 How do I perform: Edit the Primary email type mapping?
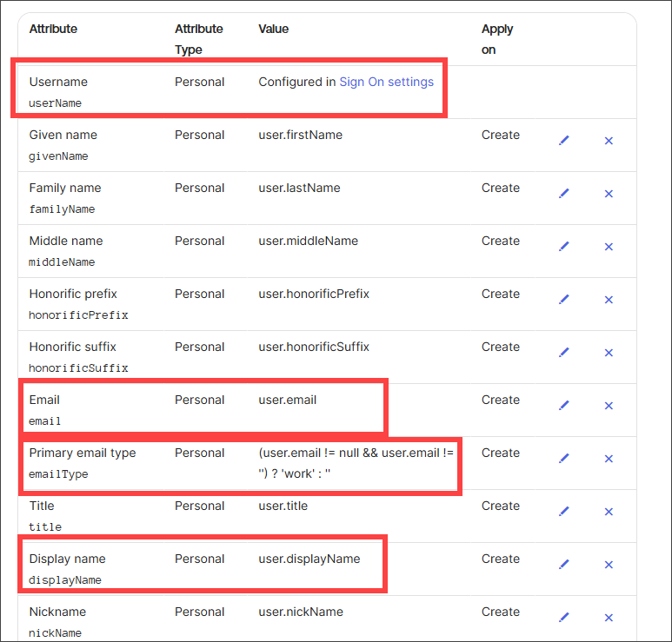(x=564, y=459)
